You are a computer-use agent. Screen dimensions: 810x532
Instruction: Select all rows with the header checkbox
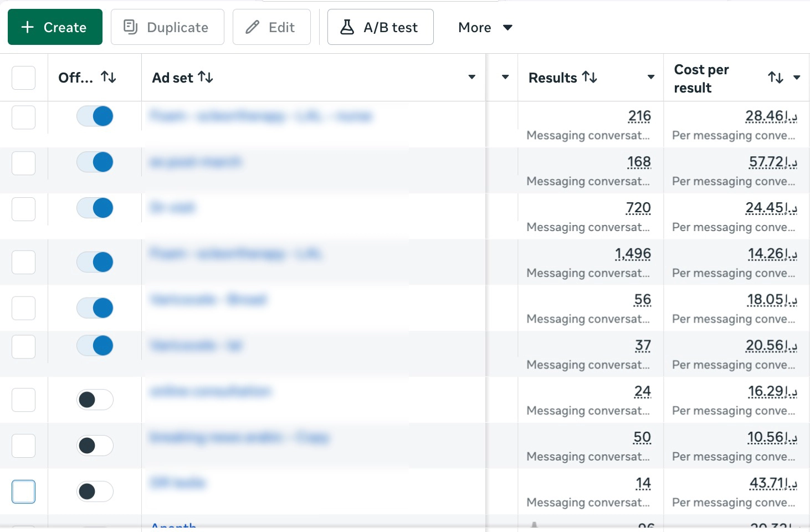coord(23,78)
